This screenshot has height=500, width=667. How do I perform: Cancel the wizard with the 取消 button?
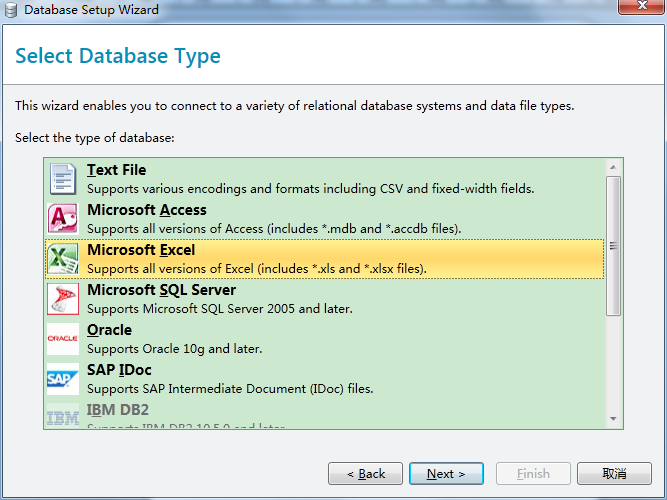[614, 474]
